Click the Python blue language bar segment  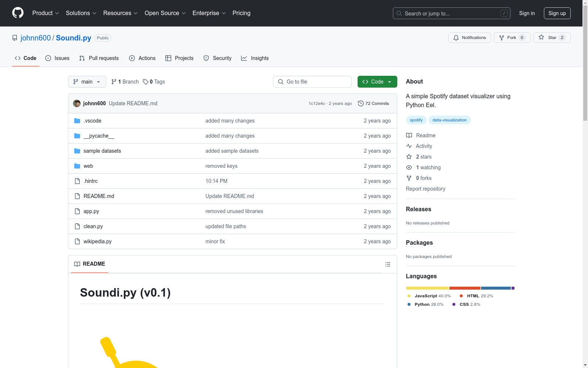pyautogui.click(x=496, y=288)
